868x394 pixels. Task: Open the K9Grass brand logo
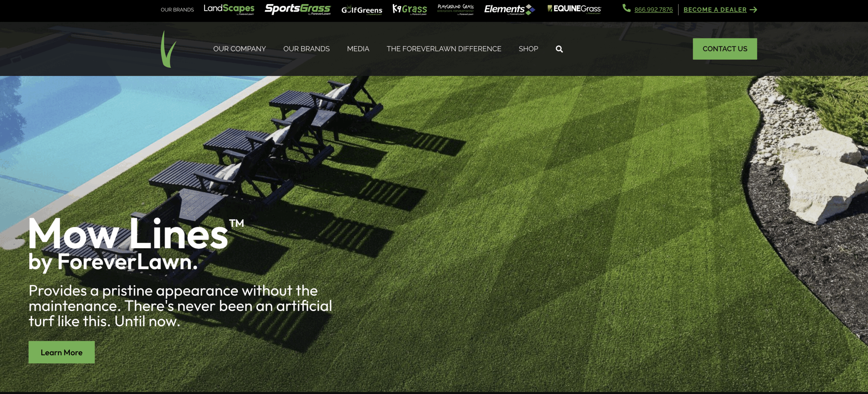pyautogui.click(x=410, y=9)
